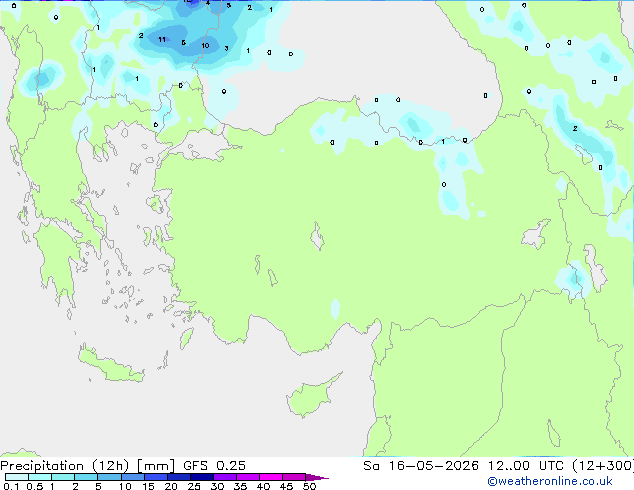The height and width of the screenshot is (490, 634).
Task: Click the "30" legend scale label
Action: [218, 486]
